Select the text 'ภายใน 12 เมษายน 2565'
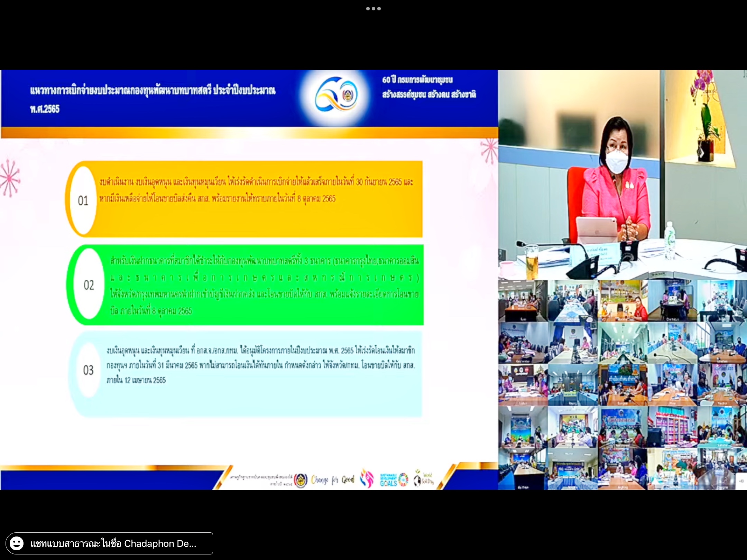747x560 pixels. tap(136, 380)
